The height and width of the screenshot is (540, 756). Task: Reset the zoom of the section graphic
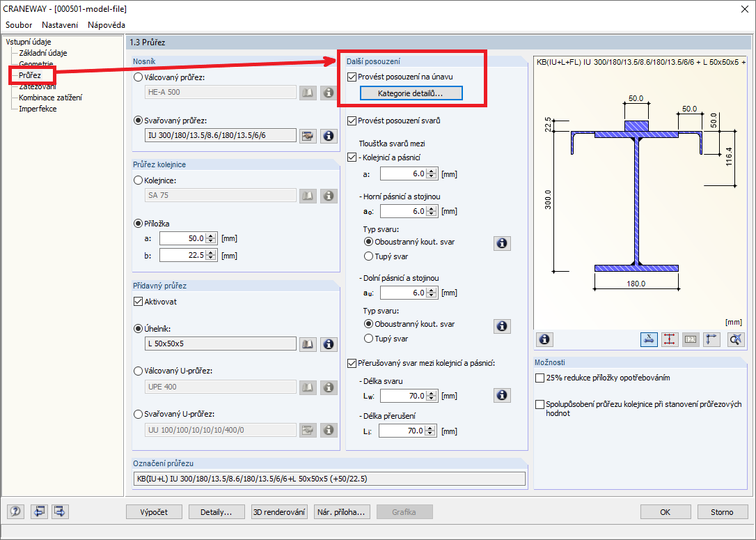coord(735,339)
